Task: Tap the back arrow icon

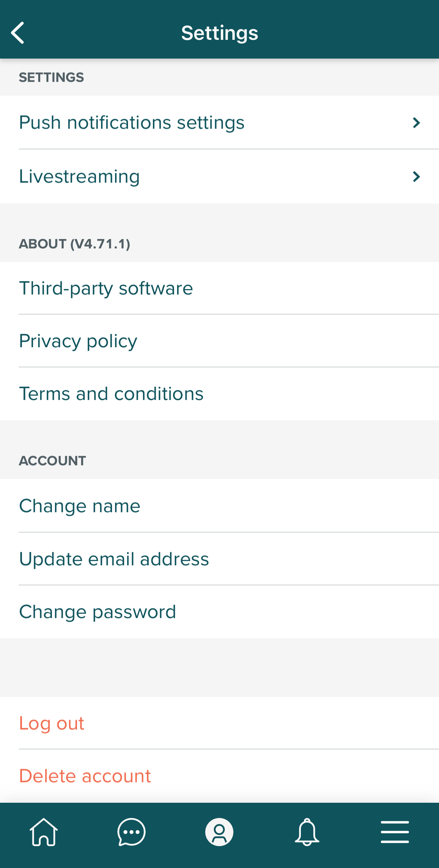Action: click(18, 33)
